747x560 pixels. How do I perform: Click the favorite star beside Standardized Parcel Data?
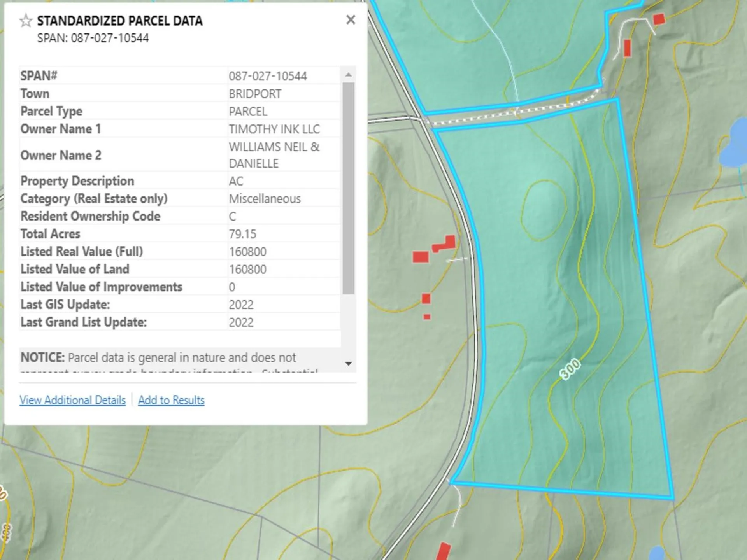click(26, 21)
